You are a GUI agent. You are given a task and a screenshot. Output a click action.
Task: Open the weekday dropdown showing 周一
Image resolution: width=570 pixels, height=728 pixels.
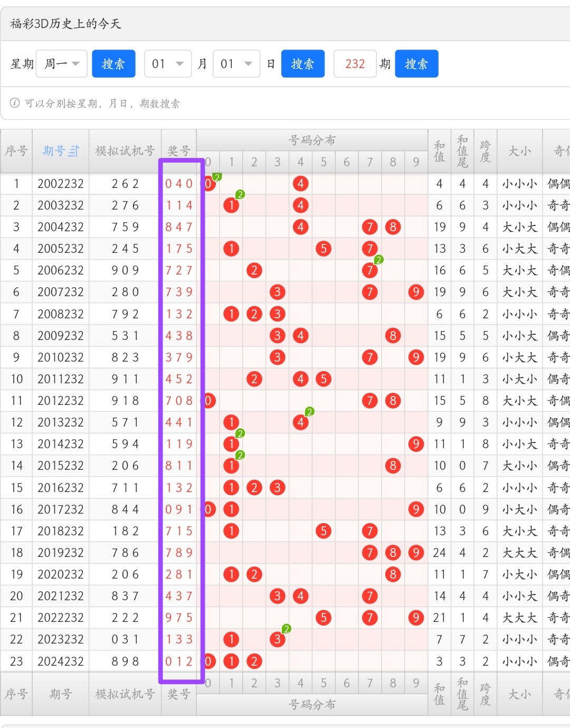click(62, 64)
